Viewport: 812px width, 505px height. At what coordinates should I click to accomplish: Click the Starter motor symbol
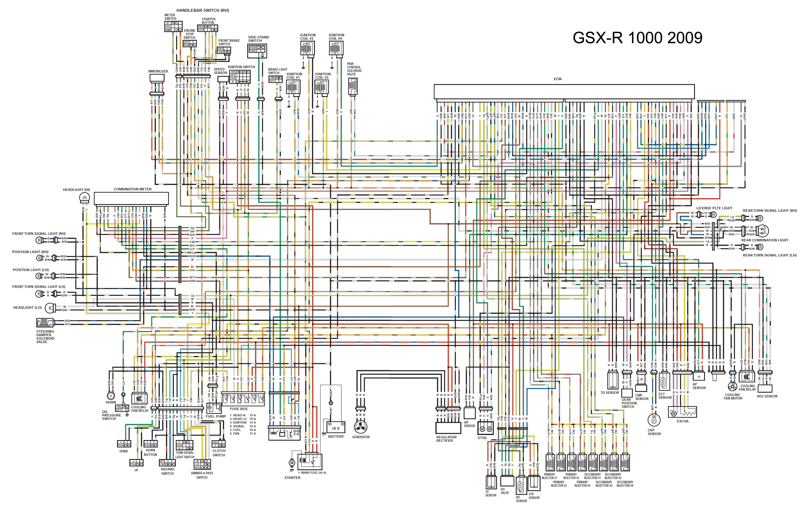(292, 463)
